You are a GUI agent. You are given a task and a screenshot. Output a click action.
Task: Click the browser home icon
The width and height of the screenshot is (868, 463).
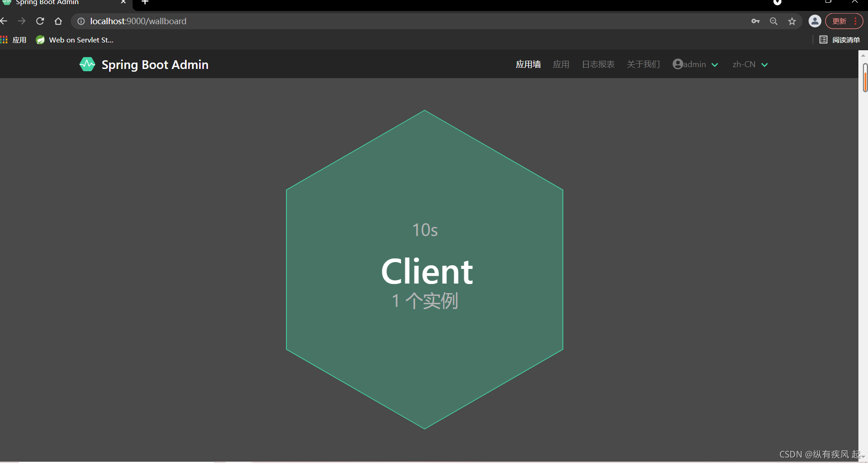(x=58, y=21)
